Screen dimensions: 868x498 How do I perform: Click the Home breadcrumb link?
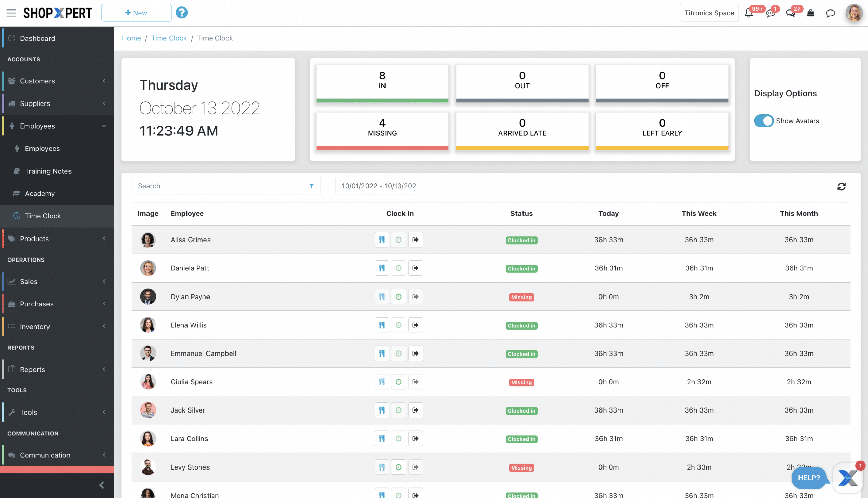[131, 38]
